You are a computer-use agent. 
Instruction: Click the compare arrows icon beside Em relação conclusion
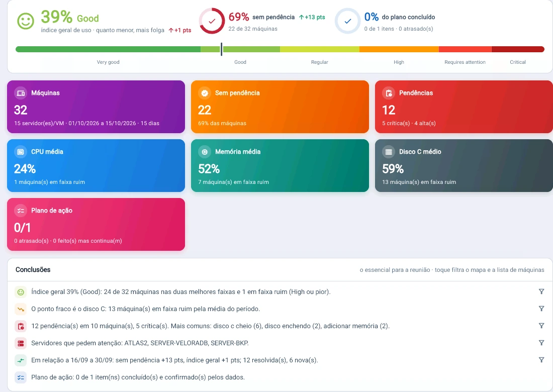21,360
